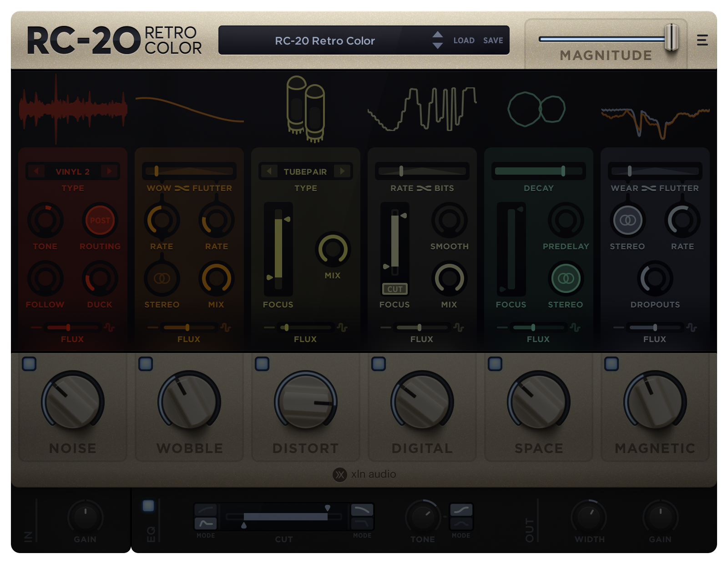Click the Wow-Flutter balance slider
The width and height of the screenshot is (728, 564).
[x=189, y=171]
